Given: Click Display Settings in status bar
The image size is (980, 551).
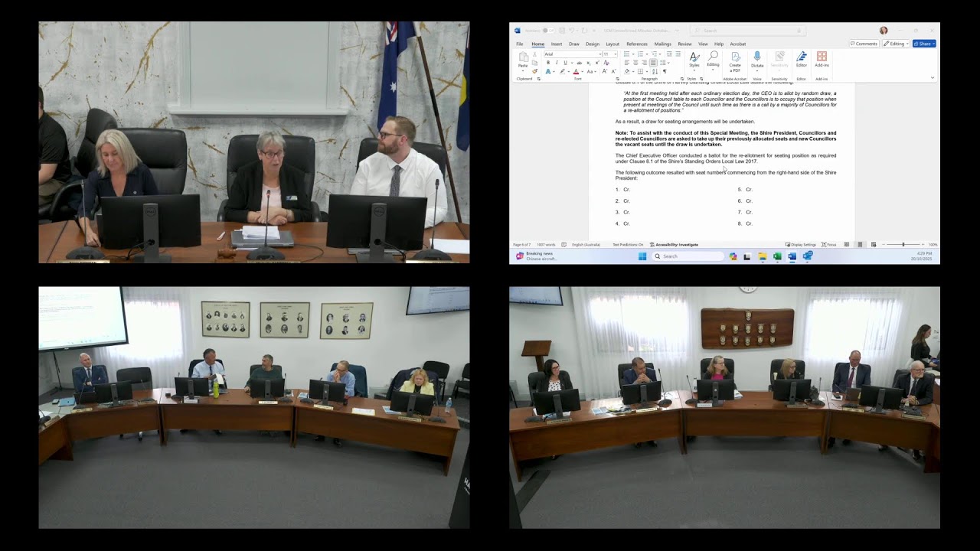Looking at the screenshot, I should 801,244.
